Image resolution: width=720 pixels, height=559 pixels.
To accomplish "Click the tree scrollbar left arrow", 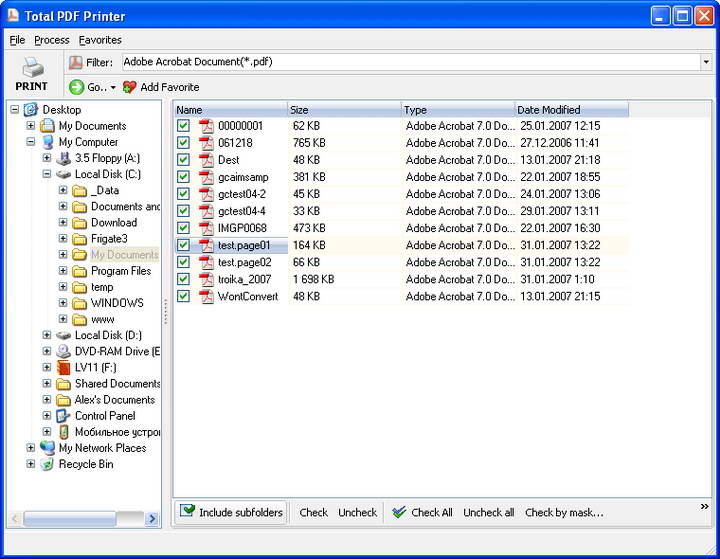I will coord(15,519).
